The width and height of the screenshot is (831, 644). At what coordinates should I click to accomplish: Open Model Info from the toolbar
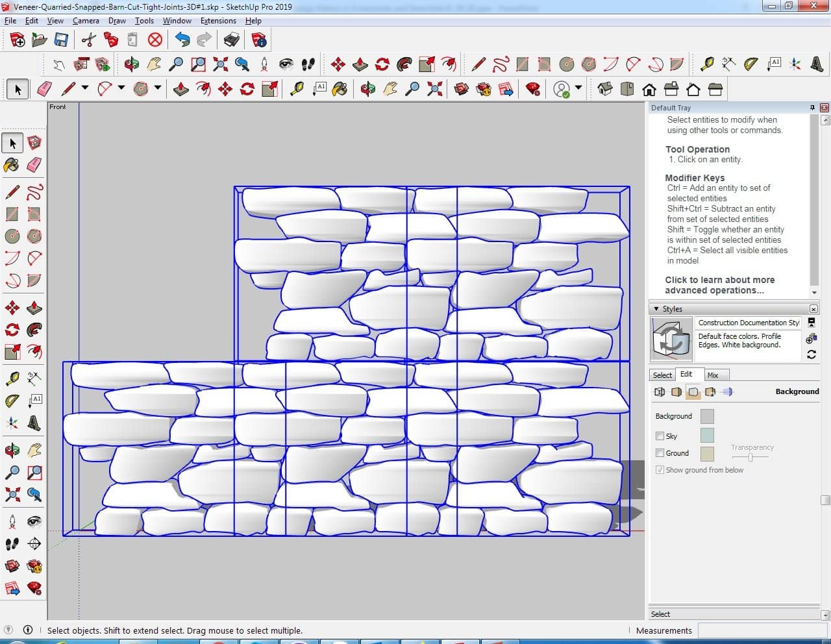click(x=259, y=40)
